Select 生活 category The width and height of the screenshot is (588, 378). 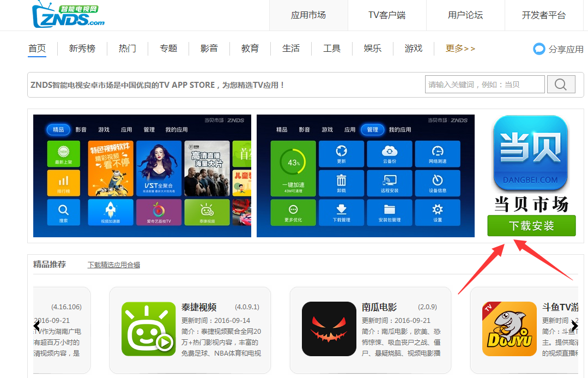tap(291, 49)
